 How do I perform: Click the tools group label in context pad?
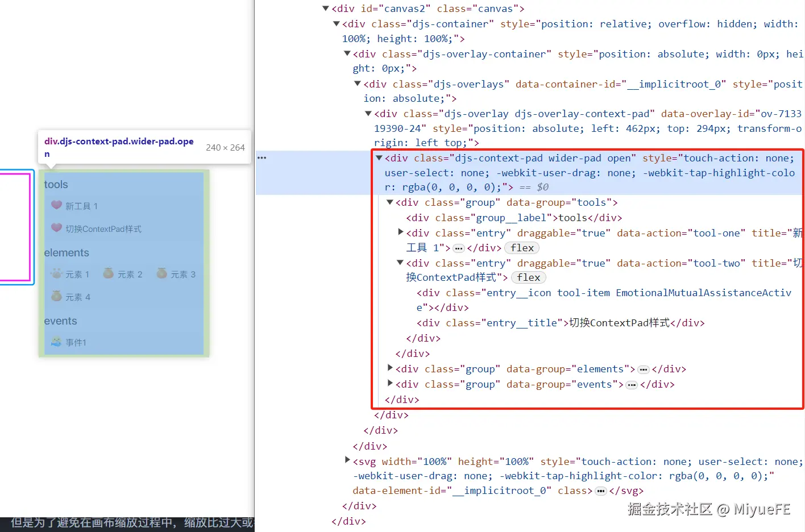pyautogui.click(x=56, y=185)
